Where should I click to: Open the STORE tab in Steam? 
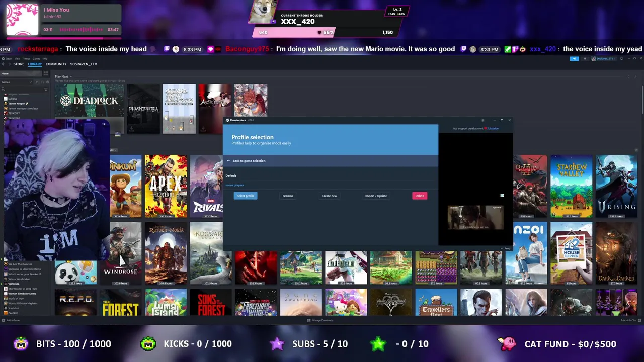tap(19, 64)
